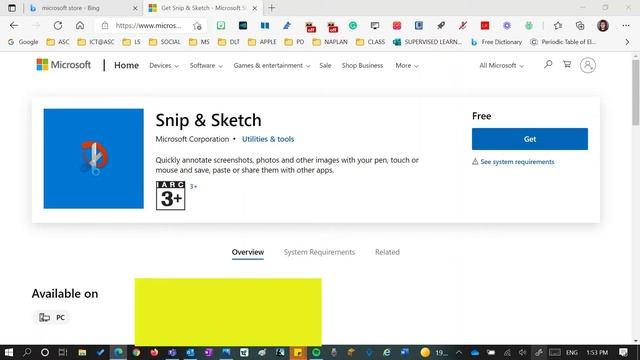Go back to the previous page

14,25
